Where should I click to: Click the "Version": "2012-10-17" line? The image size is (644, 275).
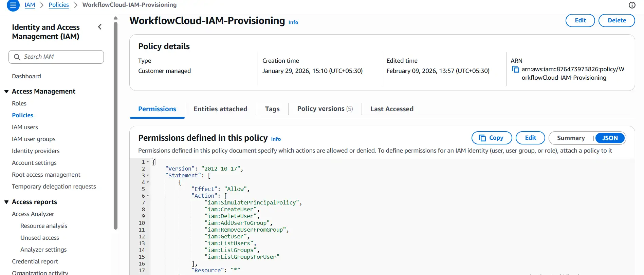point(204,169)
